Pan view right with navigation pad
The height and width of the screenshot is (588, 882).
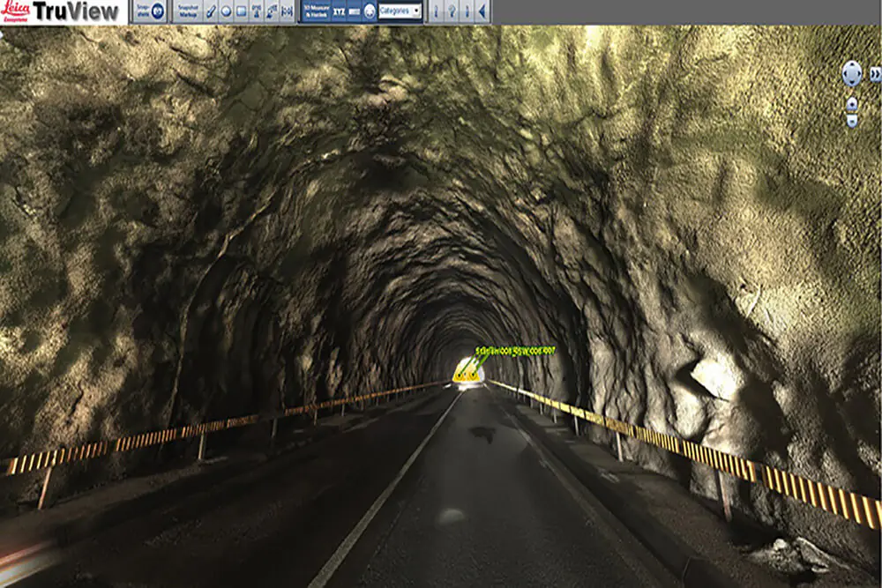click(860, 73)
